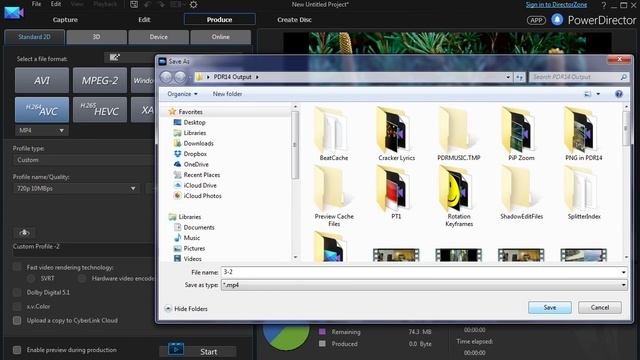Image resolution: width=640 pixels, height=360 pixels.
Task: Open the Rotation Keyframes folder
Action: point(459,197)
